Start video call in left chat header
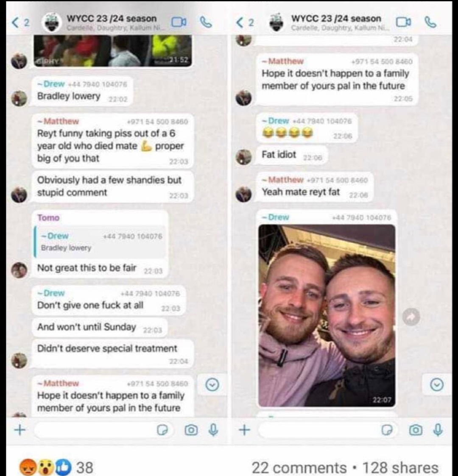Screen dimensions: 458x476 coord(179,22)
